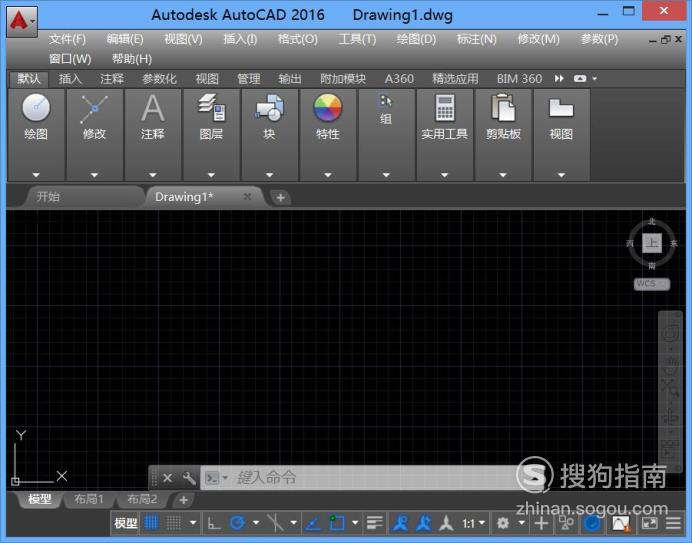Switch to the 附加模块 ribbon tab
The image size is (692, 543).
coord(343,79)
